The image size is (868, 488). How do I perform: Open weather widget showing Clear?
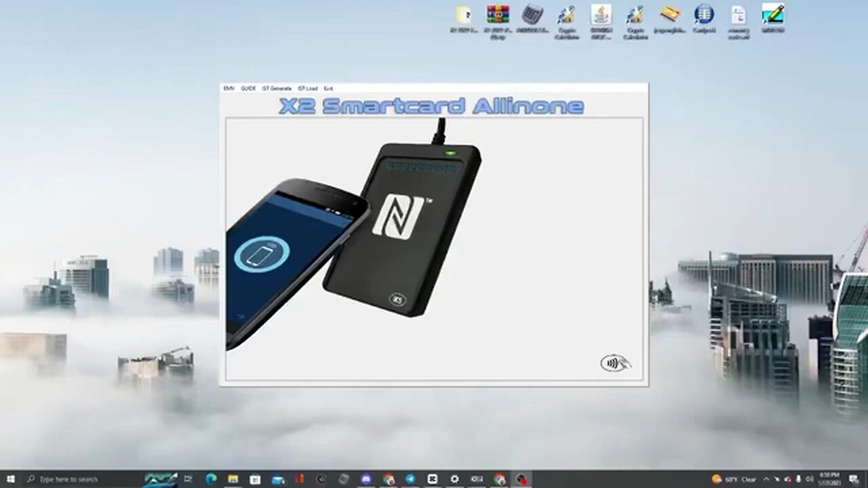tap(734, 479)
